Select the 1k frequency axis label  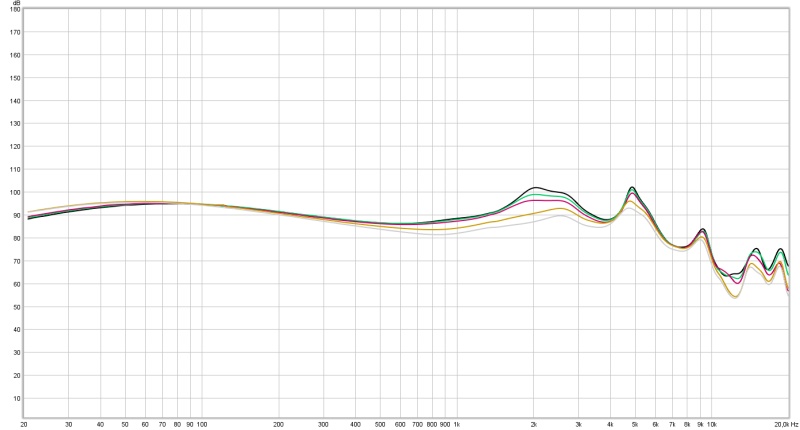457,424
